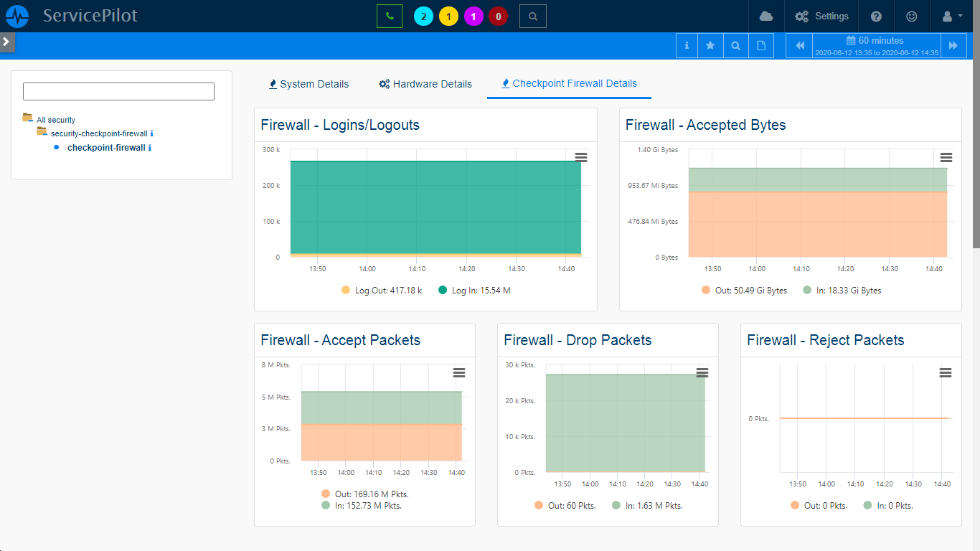Open the cloud icon in top bar
Viewport: 980px width, 551px height.
766,16
